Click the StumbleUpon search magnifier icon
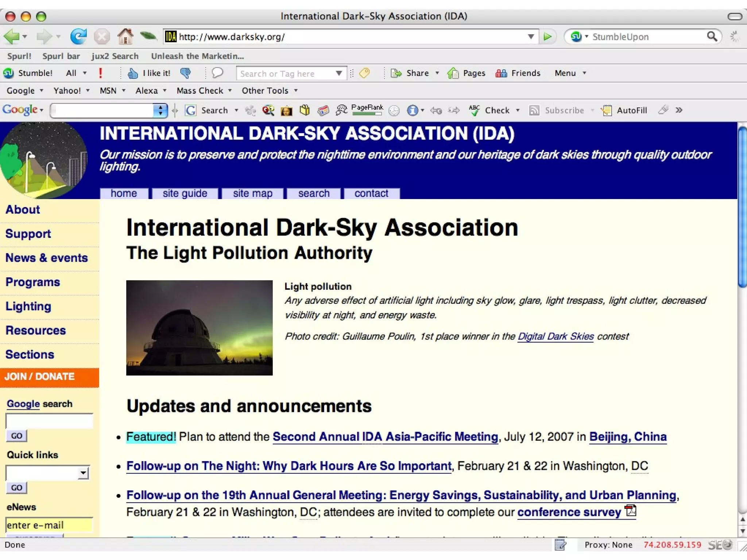This screenshot has height=560, width=747. (x=712, y=36)
